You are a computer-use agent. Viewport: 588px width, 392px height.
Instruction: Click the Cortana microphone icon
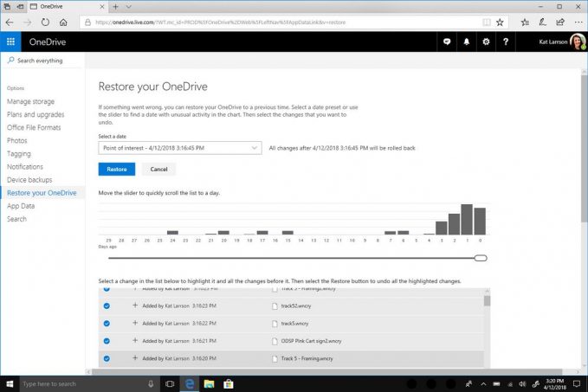pyautogui.click(x=151, y=383)
